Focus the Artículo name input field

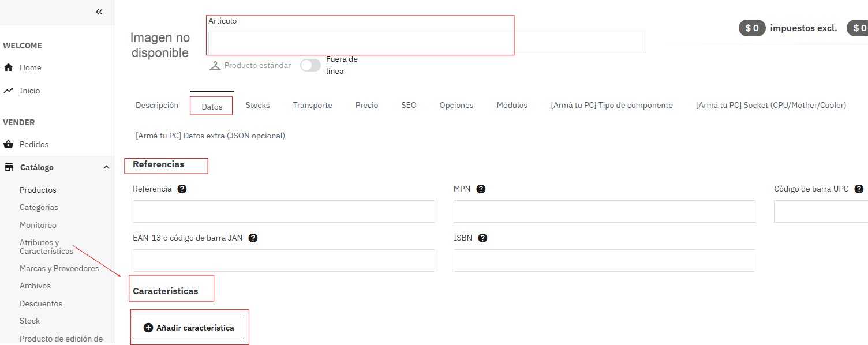[x=426, y=43]
